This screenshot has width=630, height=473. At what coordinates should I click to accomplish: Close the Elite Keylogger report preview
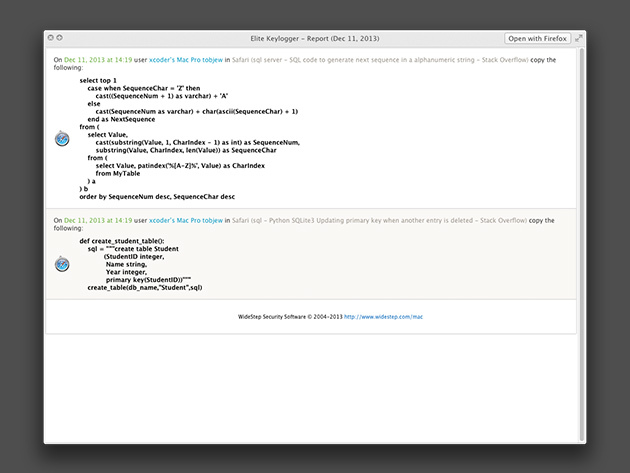[50, 38]
